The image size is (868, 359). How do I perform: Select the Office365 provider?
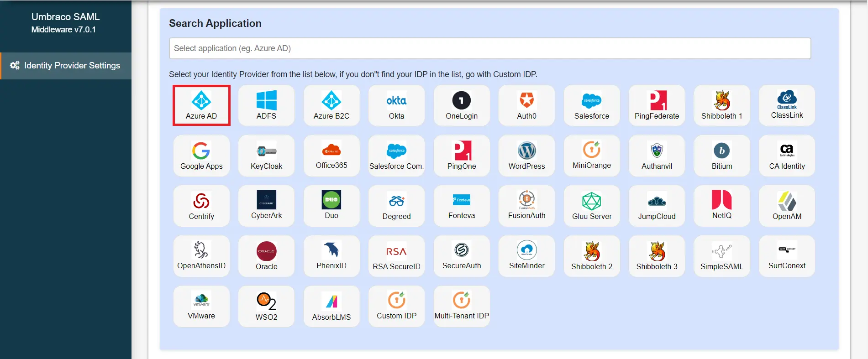(x=331, y=156)
